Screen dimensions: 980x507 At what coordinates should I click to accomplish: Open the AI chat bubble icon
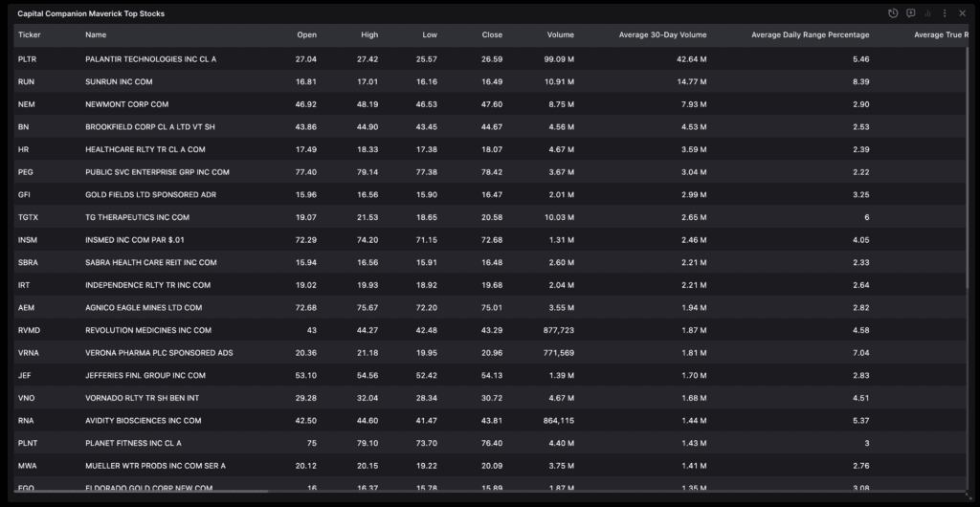910,13
